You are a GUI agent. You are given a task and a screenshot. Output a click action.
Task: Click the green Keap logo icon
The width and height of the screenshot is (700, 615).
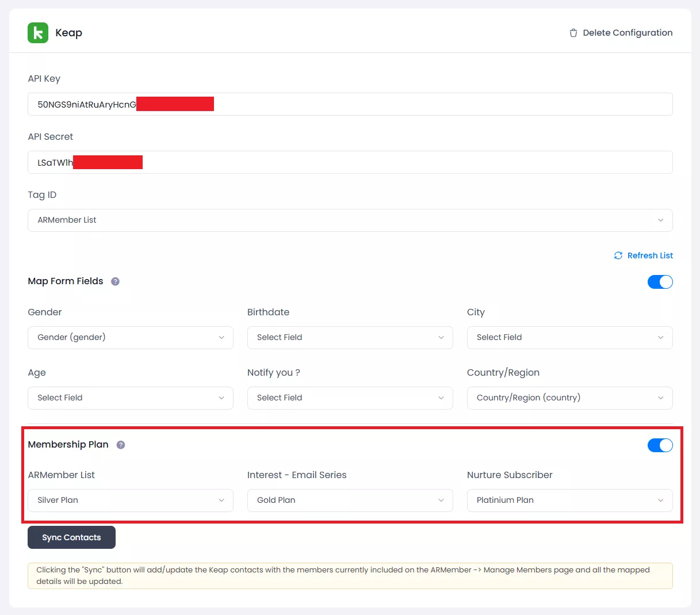click(x=38, y=33)
